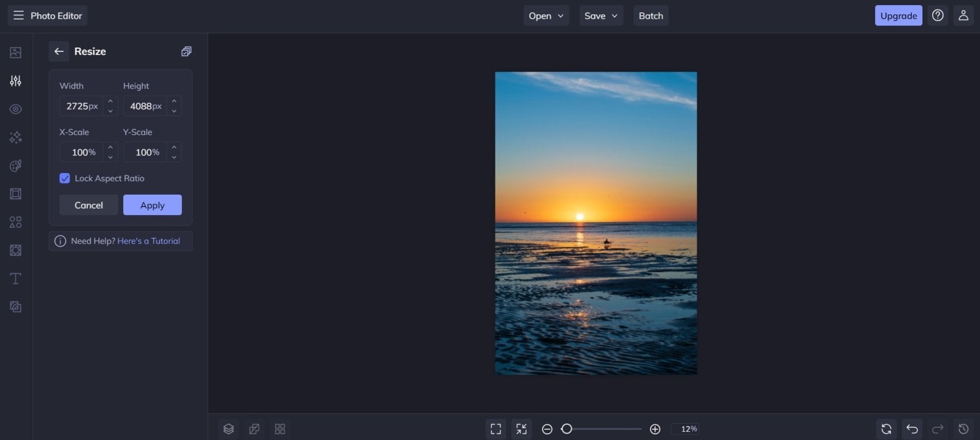Click the flatten layers icon in bottom bar
This screenshot has width=980, height=440.
point(254,429)
